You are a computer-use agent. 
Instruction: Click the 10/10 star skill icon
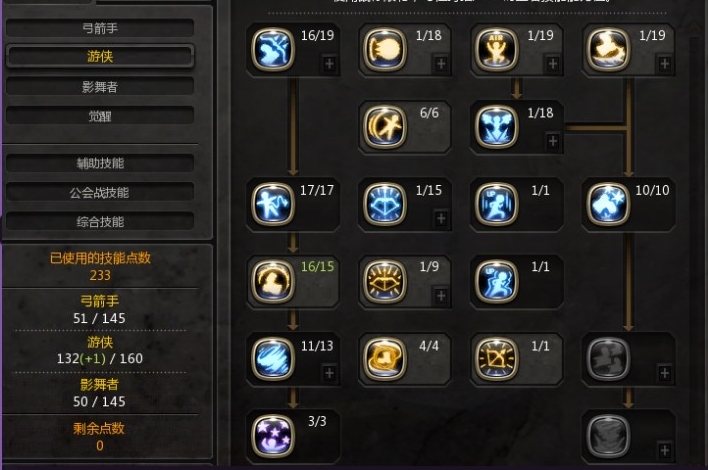pos(608,204)
